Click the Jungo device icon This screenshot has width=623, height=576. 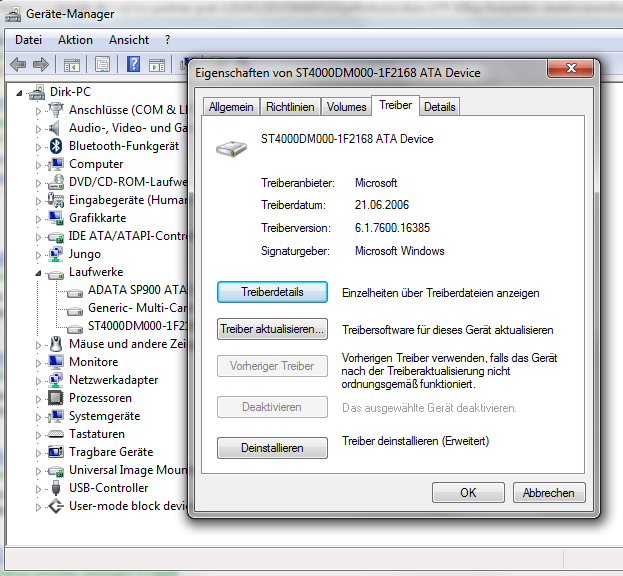click(x=56, y=254)
